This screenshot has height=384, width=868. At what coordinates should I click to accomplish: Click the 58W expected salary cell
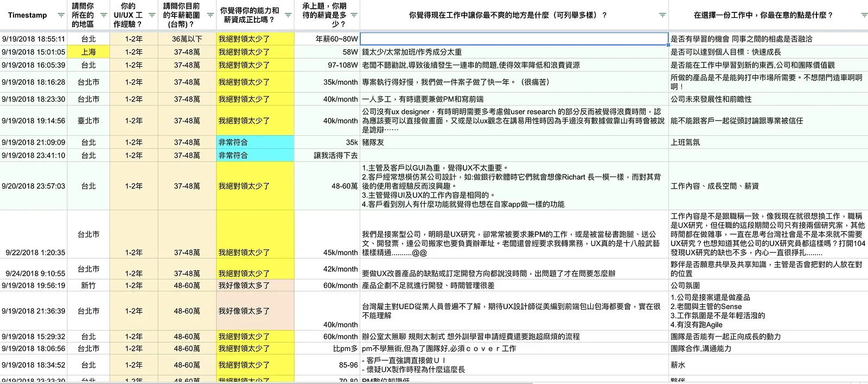[x=327, y=52]
